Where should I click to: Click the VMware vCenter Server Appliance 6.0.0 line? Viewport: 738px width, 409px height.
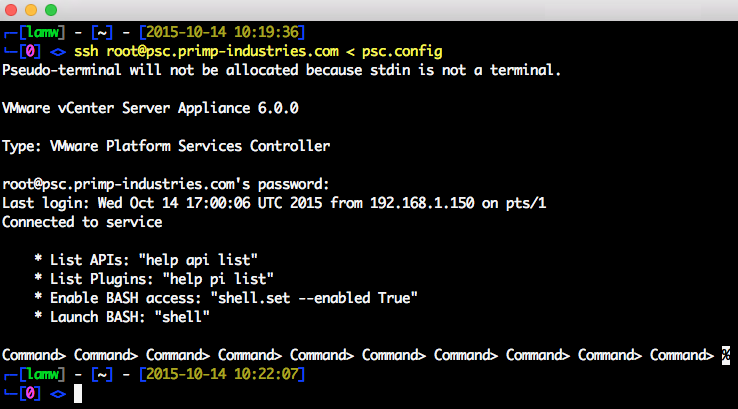click(x=150, y=108)
